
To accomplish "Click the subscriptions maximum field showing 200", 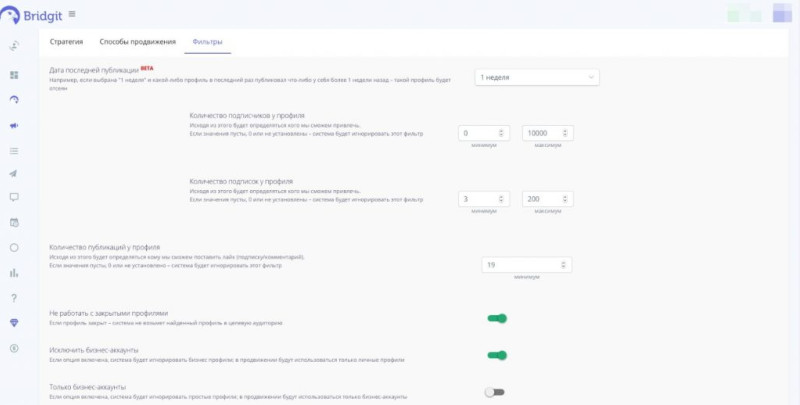I will [548, 199].
